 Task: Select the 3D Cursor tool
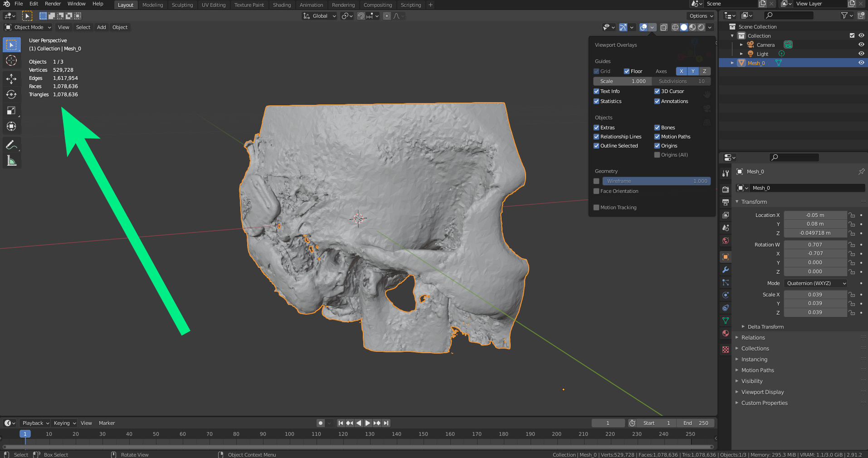pos(11,60)
